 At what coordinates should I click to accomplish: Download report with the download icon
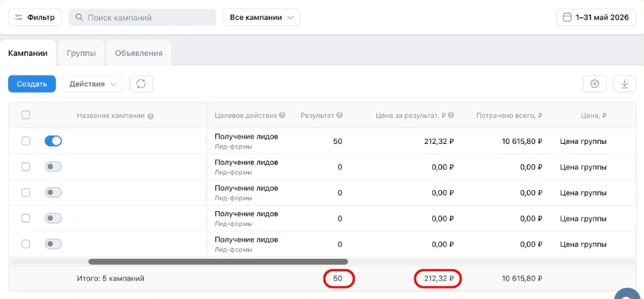point(625,84)
